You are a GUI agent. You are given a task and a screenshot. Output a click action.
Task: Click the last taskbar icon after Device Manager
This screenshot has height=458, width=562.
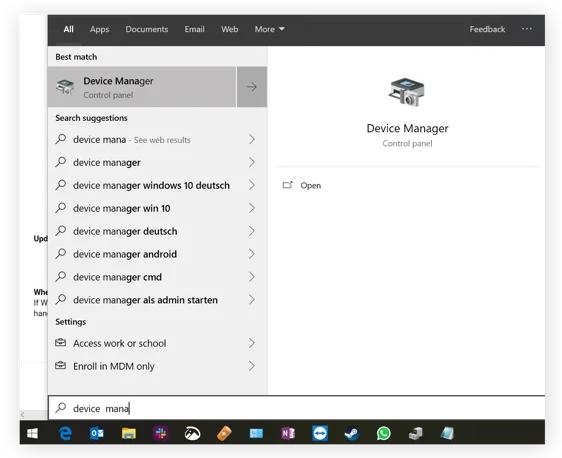[447, 433]
